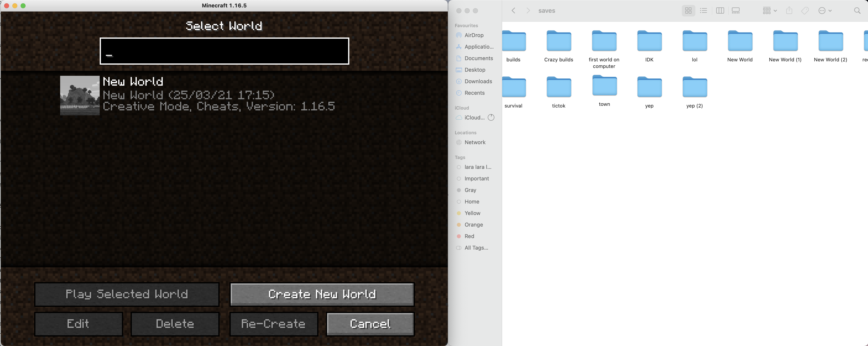This screenshot has height=346, width=868.
Task: Click Create New World button
Action: 322,294
